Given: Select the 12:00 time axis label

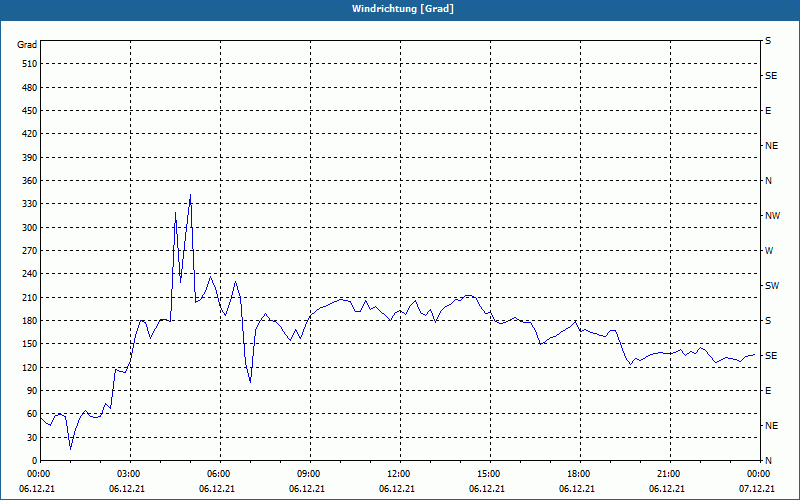Looking at the screenshot, I should pos(401,474).
